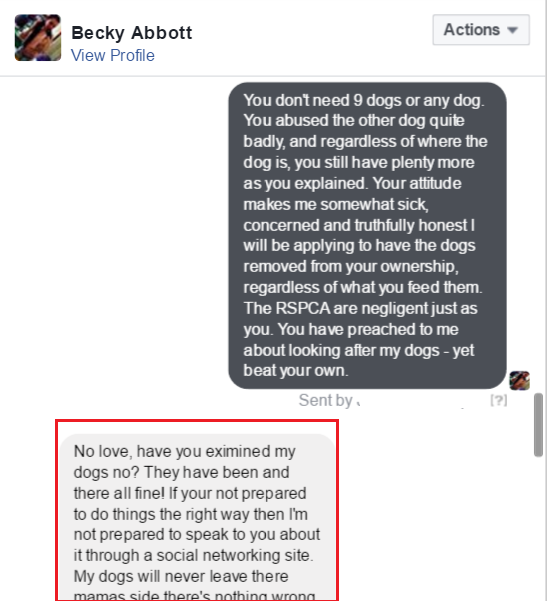Viewport: 547px width, 601px height.
Task: Click the [?] help link after Sent by
Action: [499, 401]
